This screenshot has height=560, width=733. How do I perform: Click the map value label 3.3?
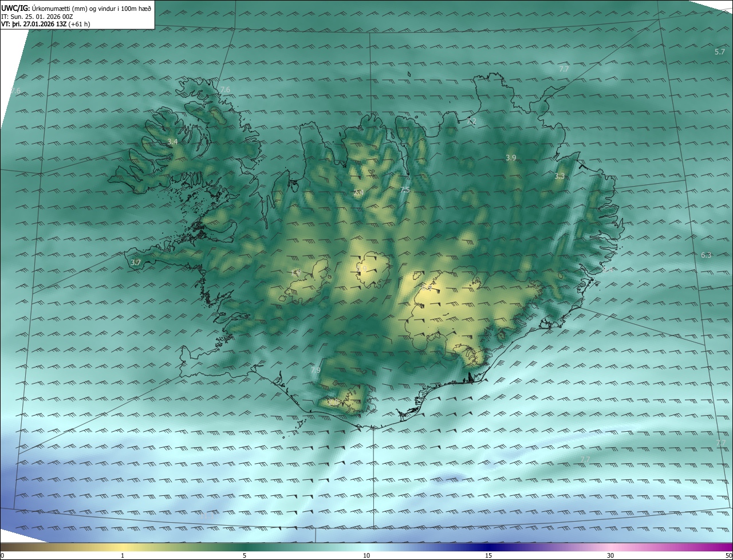[559, 176]
